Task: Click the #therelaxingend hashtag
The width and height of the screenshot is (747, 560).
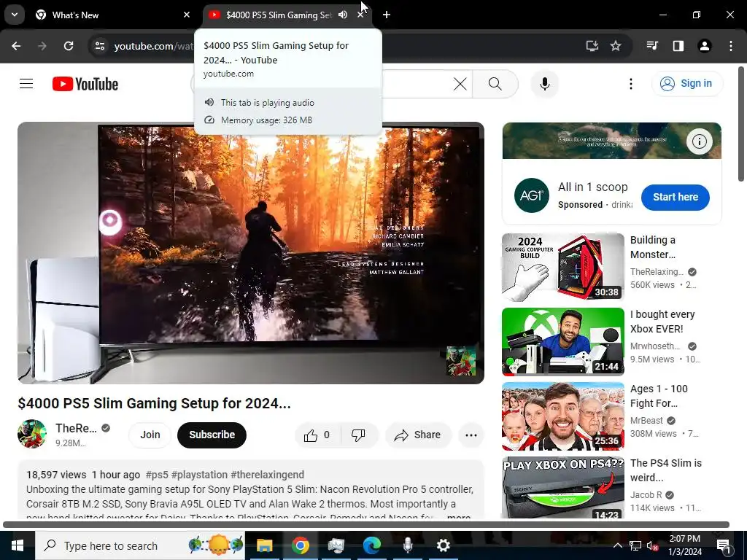Action: tap(267, 475)
